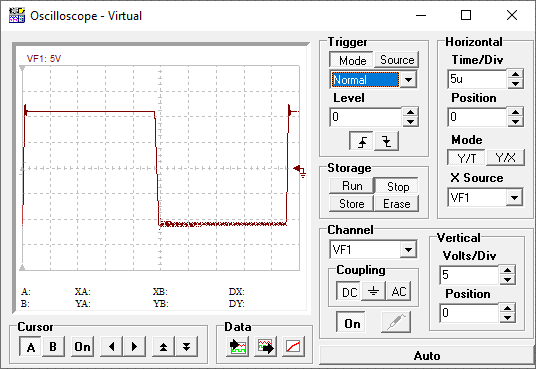Select falling edge trigger slope button

click(386, 141)
